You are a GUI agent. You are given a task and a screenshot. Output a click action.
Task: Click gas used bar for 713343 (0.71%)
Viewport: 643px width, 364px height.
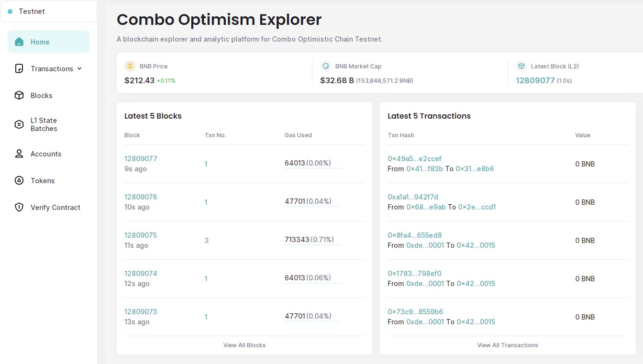(x=313, y=244)
